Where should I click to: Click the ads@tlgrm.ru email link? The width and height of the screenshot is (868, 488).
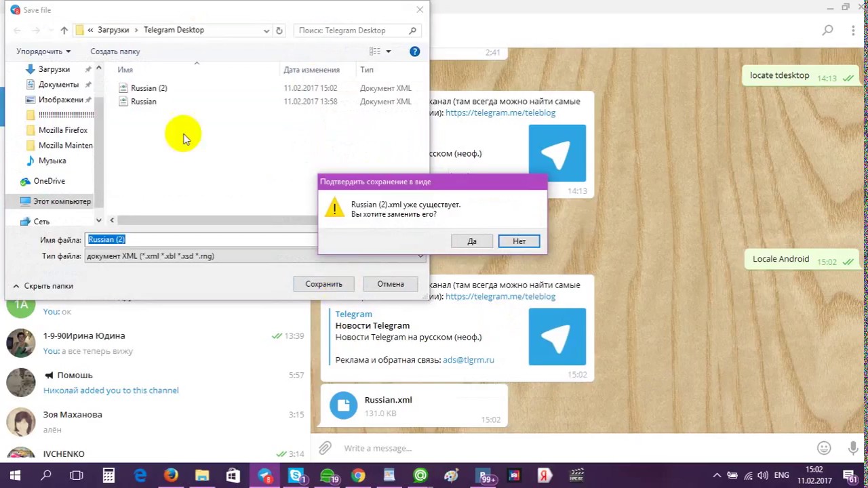(x=469, y=360)
